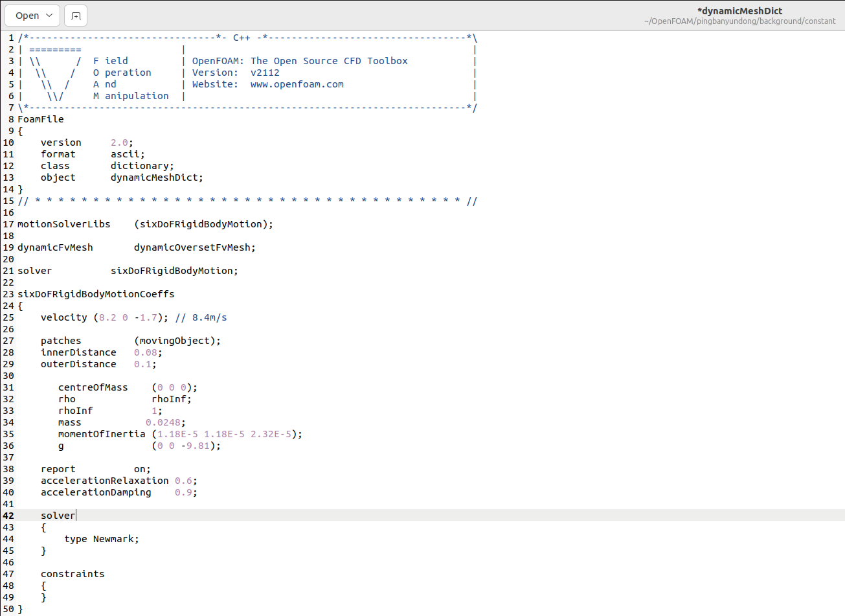Place cursor on www.openfoam.com website text
This screenshot has width=845, height=616.
pos(297,84)
